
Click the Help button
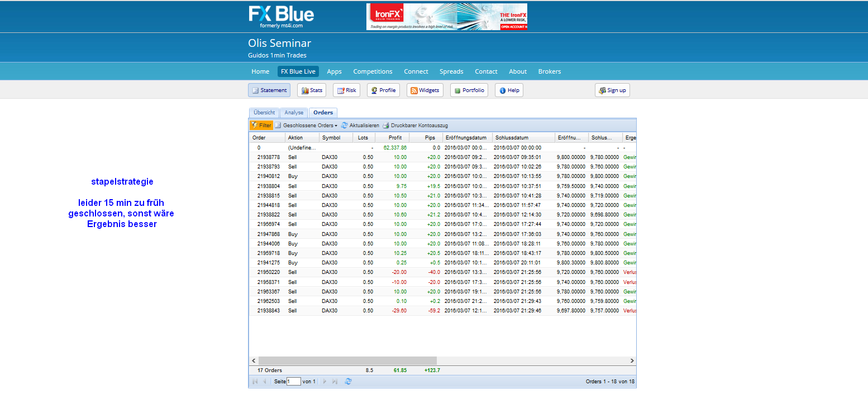coord(509,90)
